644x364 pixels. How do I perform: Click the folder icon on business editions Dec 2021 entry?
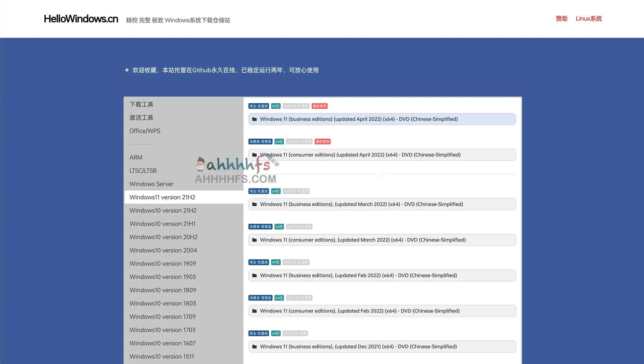[x=255, y=346]
